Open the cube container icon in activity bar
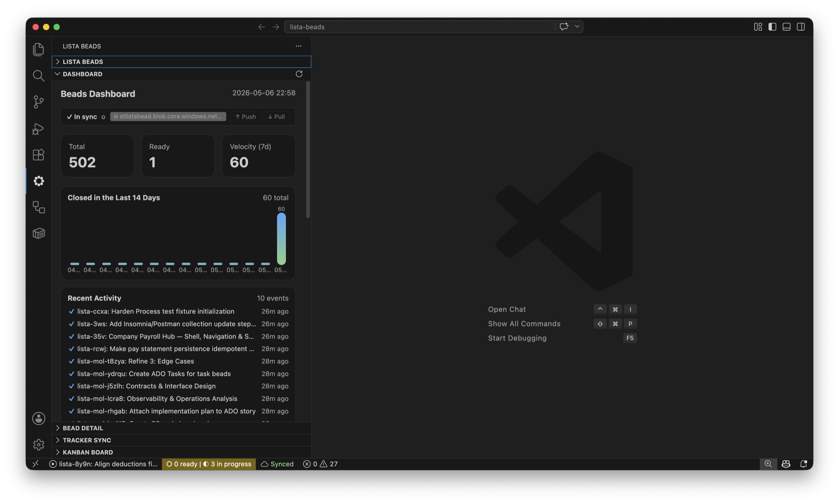 coord(38,233)
